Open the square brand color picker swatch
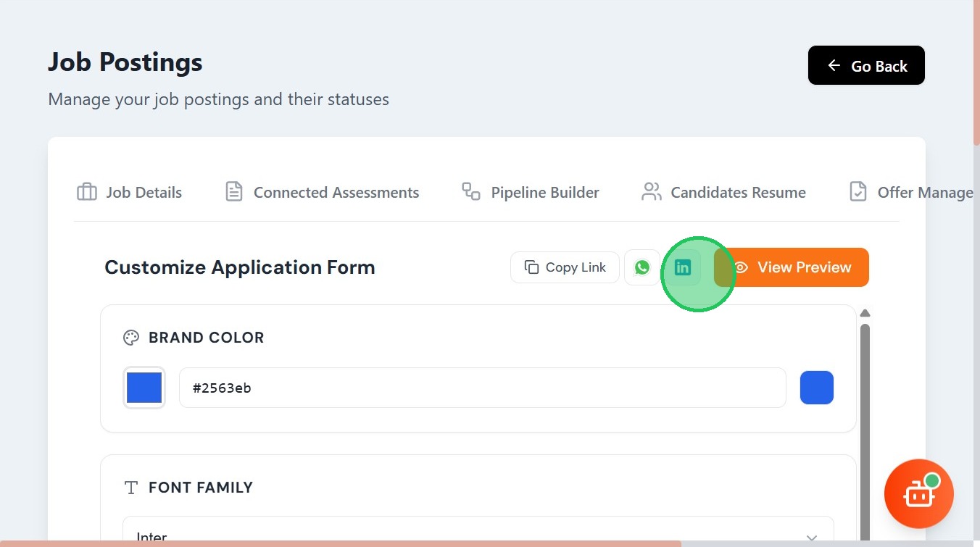This screenshot has height=547, width=980. coord(144,388)
